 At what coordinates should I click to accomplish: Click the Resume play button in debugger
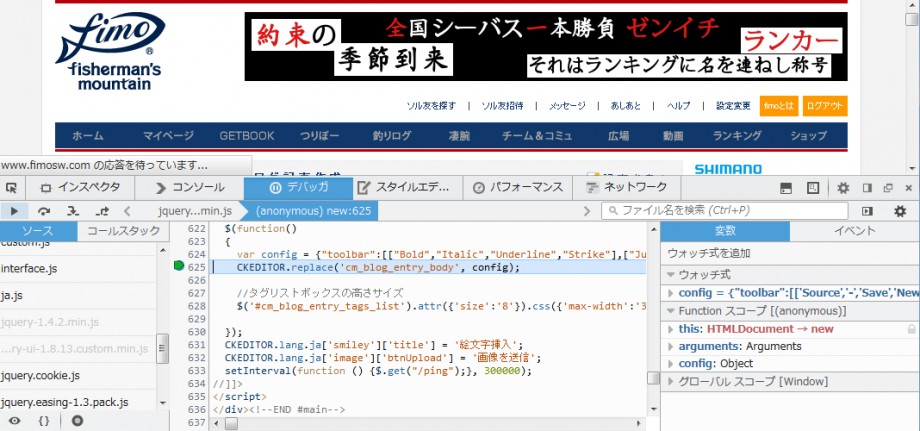[x=15, y=211]
